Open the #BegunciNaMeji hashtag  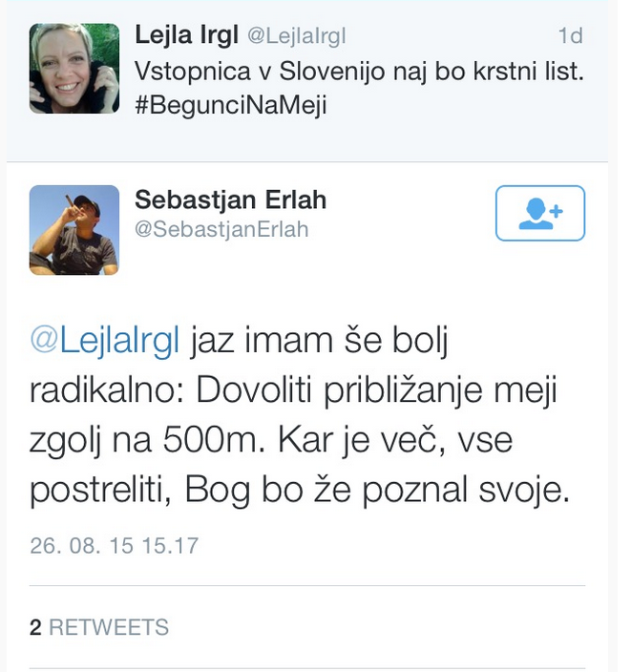[x=230, y=105]
